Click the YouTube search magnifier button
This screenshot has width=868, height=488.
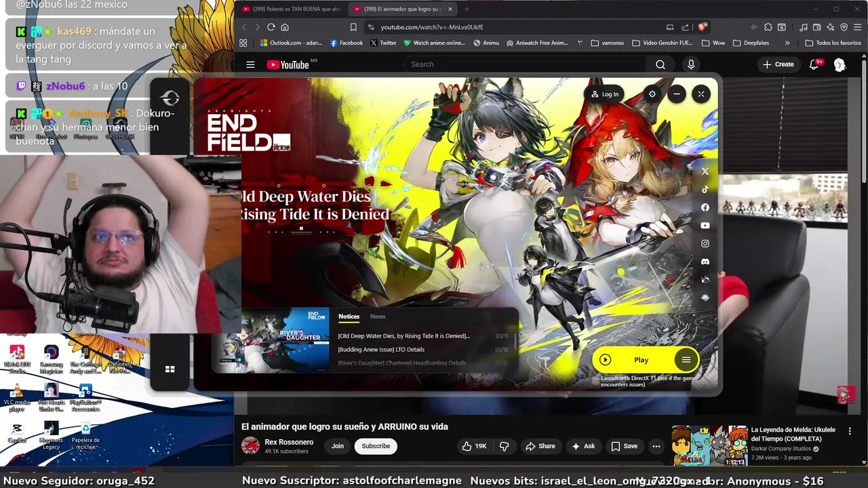pyautogui.click(x=660, y=64)
